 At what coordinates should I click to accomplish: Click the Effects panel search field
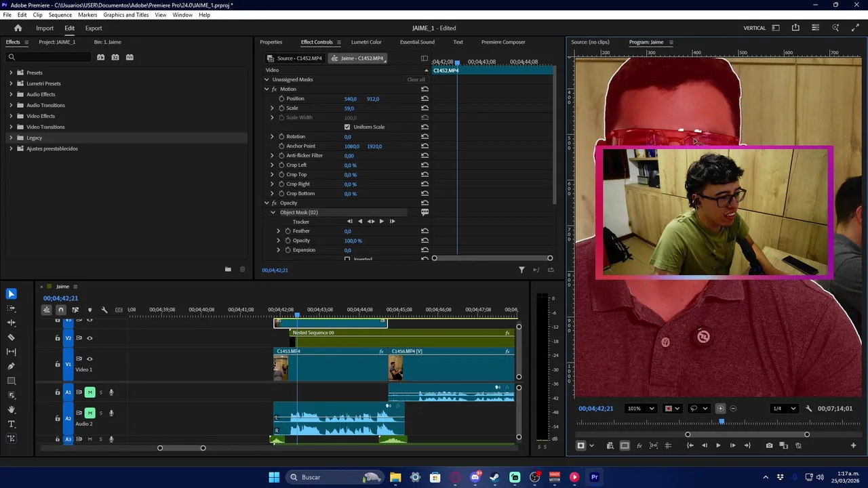(x=51, y=58)
